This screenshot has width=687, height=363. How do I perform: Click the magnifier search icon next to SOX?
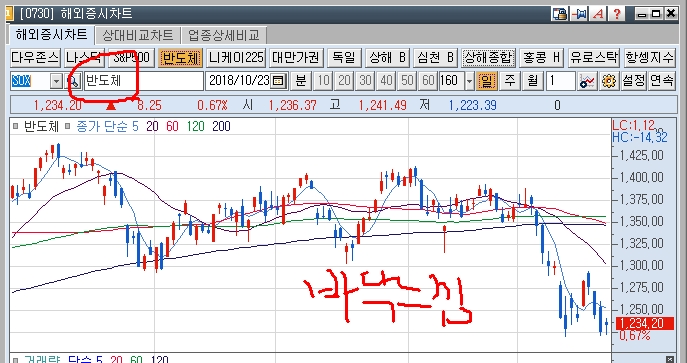(x=74, y=81)
